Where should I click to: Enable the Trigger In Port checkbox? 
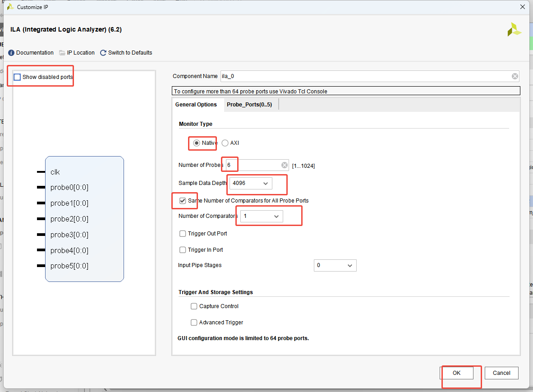(x=183, y=250)
